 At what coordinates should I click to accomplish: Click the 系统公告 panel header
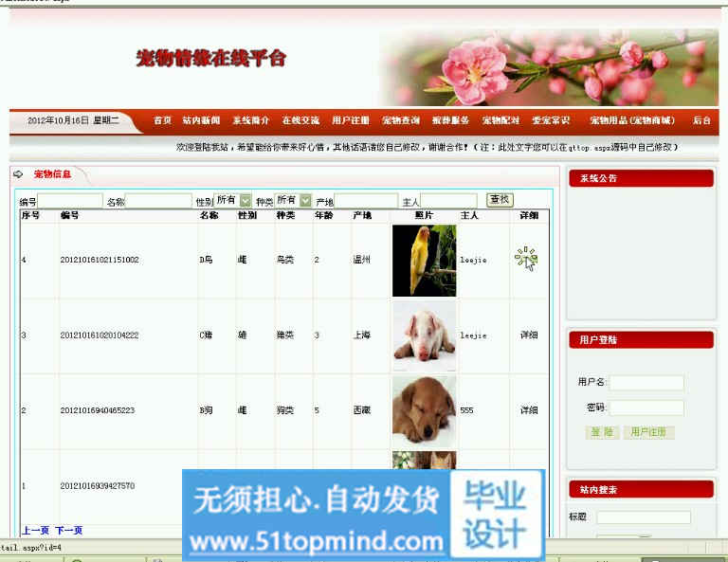click(x=641, y=178)
